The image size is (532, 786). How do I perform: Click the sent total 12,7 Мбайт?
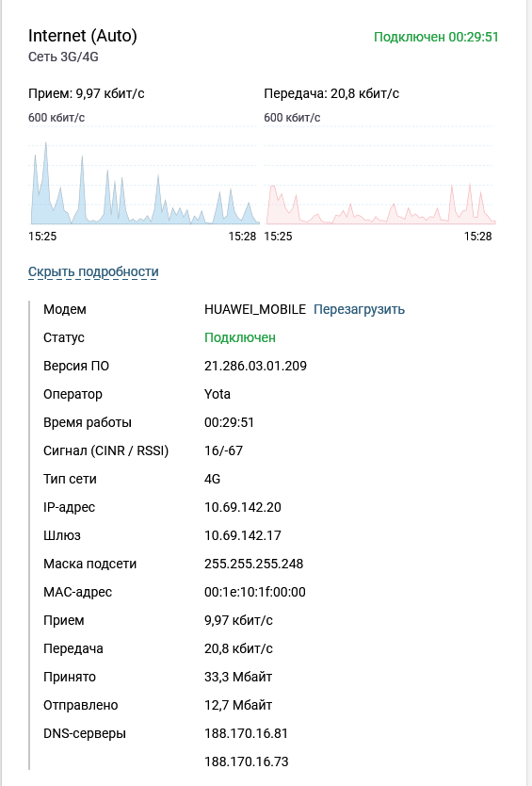click(x=238, y=705)
